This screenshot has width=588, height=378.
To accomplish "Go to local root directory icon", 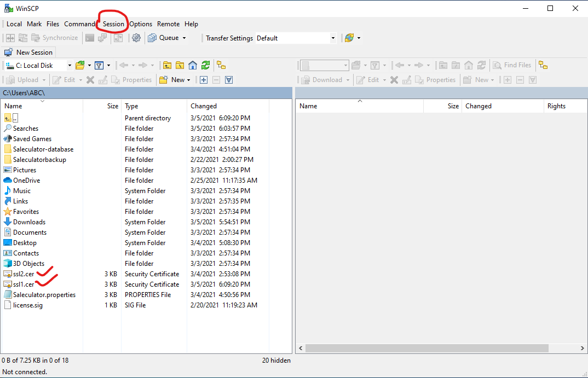I will click(180, 66).
